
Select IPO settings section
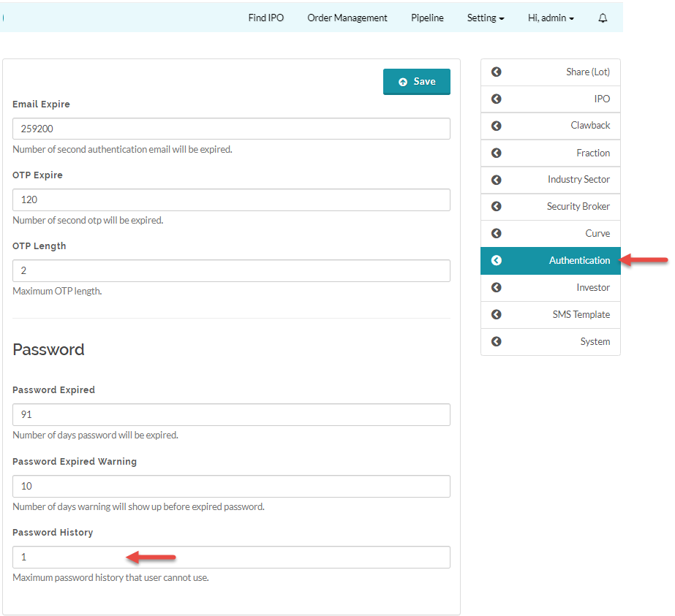[x=551, y=99]
